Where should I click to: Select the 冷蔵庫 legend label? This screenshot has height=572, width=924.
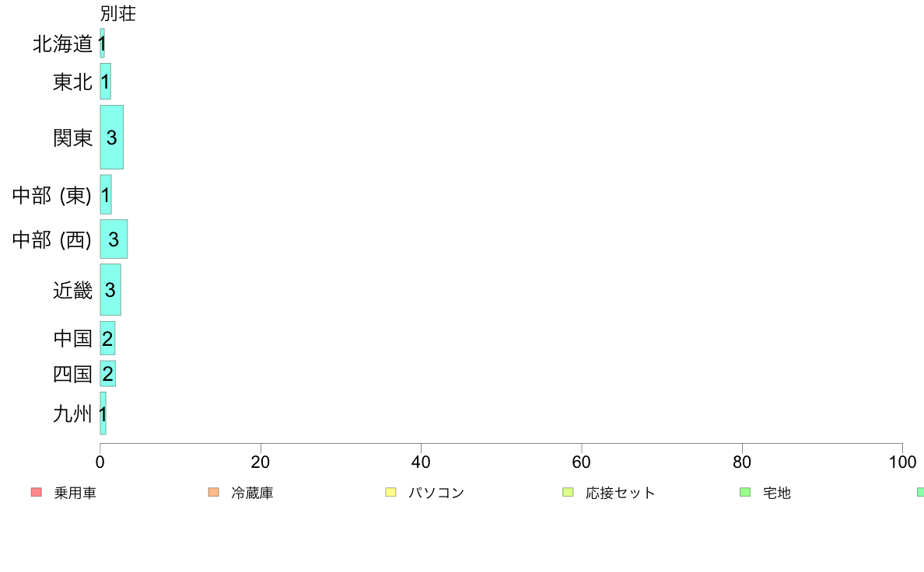click(252, 493)
